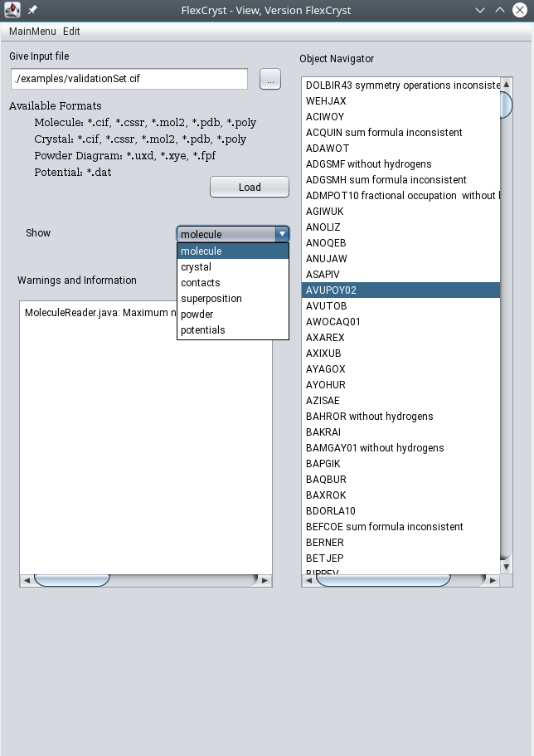
Task: Click the Java application icon in title bar
Action: point(12,10)
